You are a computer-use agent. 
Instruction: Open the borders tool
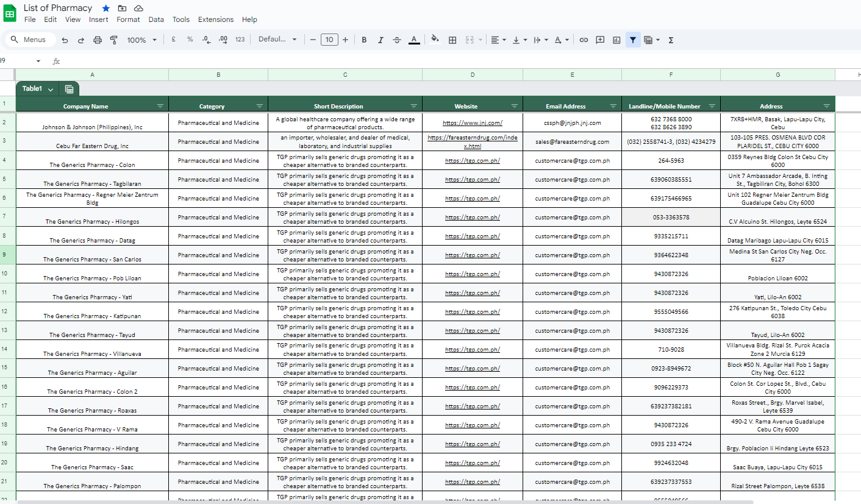pyautogui.click(x=452, y=40)
